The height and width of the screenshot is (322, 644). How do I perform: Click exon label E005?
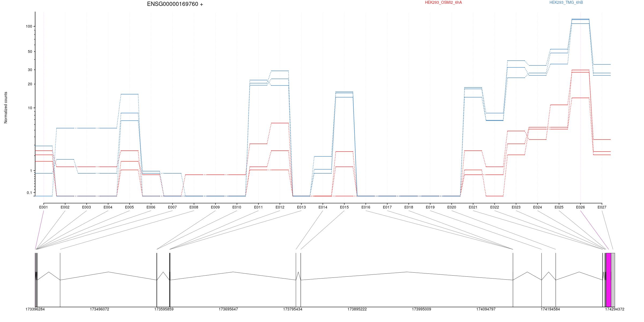click(x=129, y=207)
